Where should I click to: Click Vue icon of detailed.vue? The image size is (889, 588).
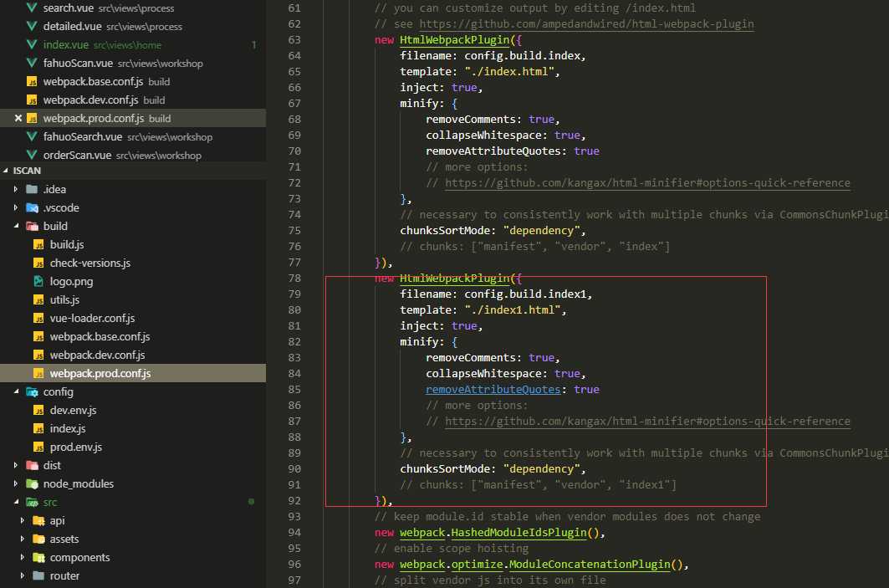(x=32, y=26)
